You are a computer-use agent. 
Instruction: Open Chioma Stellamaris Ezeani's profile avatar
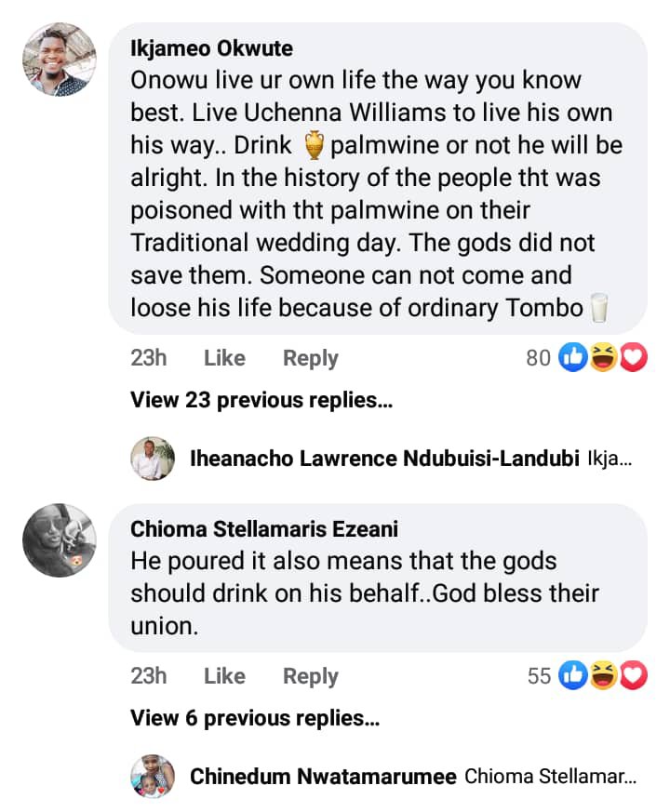[60, 540]
